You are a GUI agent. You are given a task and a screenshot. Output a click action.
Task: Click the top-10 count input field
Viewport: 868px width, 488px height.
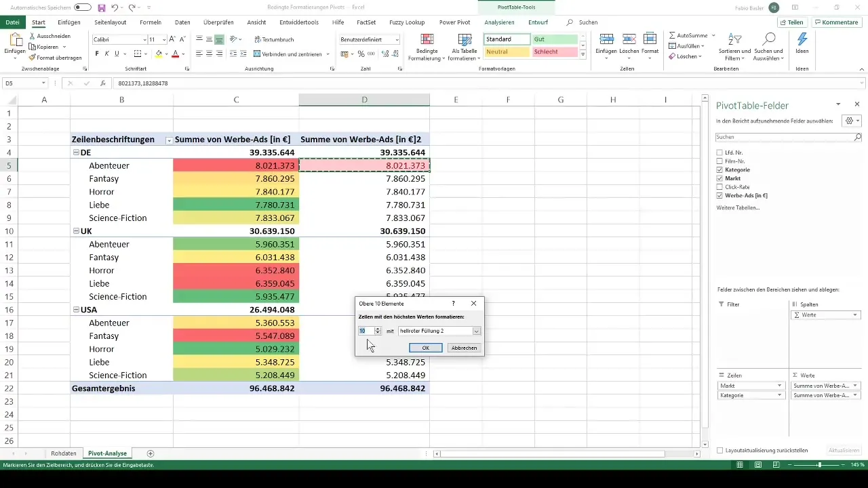366,331
